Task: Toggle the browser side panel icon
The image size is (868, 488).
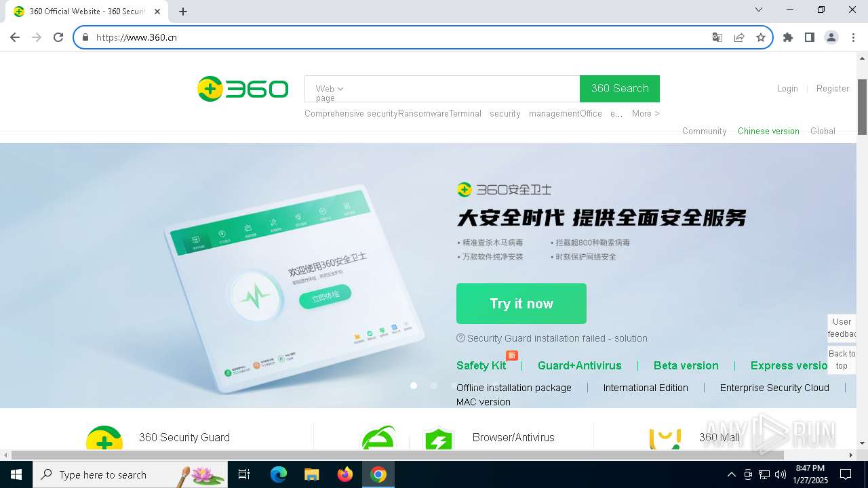Action: pos(810,37)
